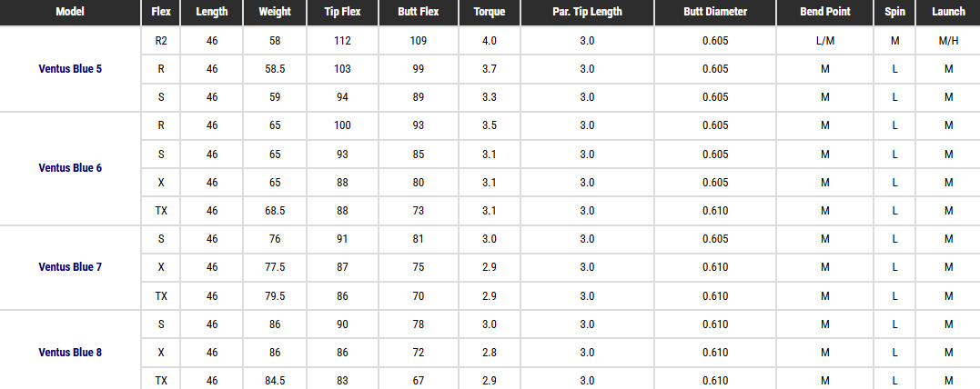Click the Model column header
The width and height of the screenshot is (980, 389).
[70, 12]
